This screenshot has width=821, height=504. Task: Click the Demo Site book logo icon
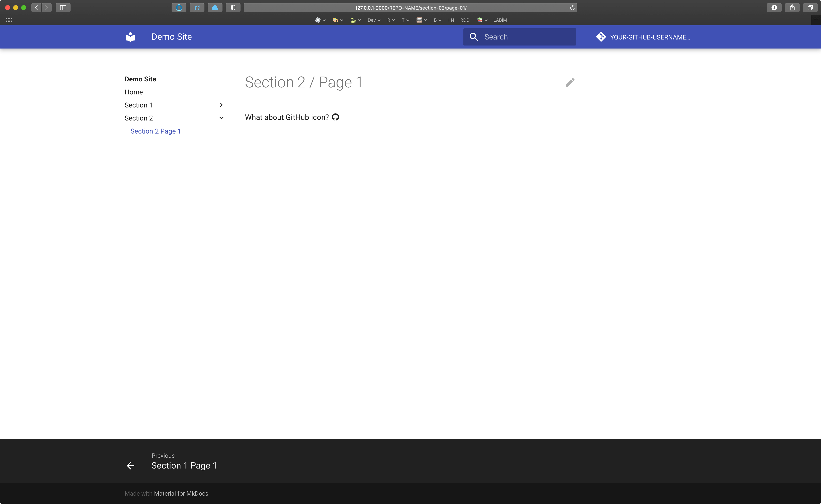pos(130,37)
